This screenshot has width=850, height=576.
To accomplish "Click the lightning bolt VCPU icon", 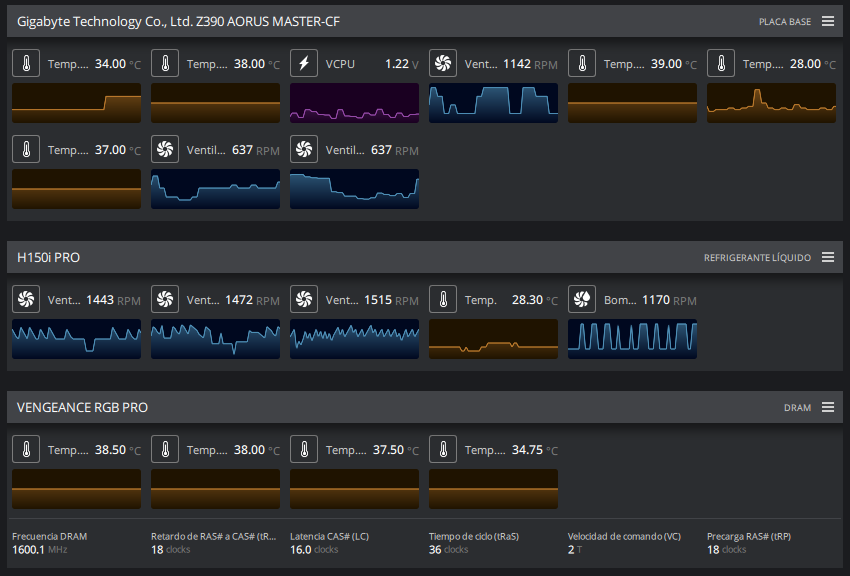I will tap(304, 63).
